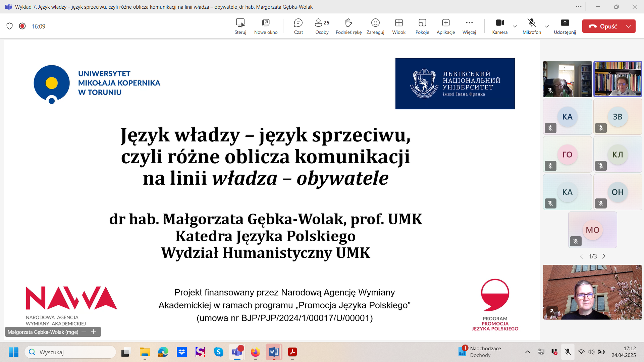The height and width of the screenshot is (362, 644).
Task: Unmute the Mikrofon
Action: click(x=531, y=26)
